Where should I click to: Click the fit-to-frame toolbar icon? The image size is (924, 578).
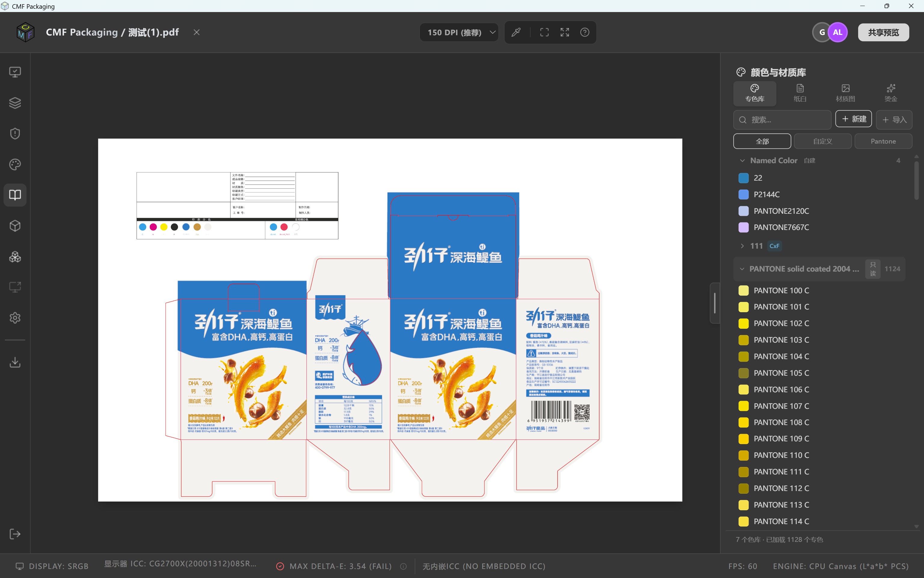(x=544, y=32)
